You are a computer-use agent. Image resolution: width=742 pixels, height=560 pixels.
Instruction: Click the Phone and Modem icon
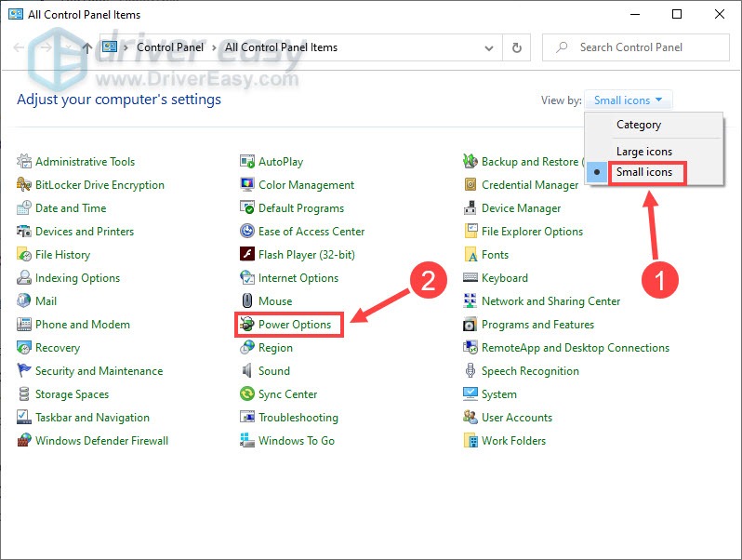[24, 324]
